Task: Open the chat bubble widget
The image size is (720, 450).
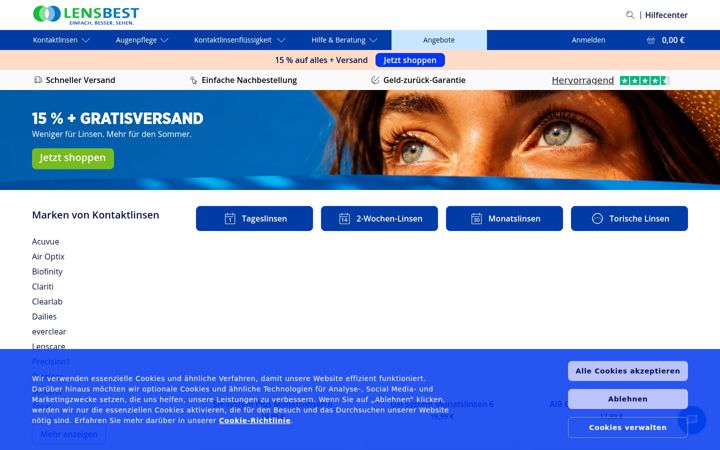Action: point(692,420)
